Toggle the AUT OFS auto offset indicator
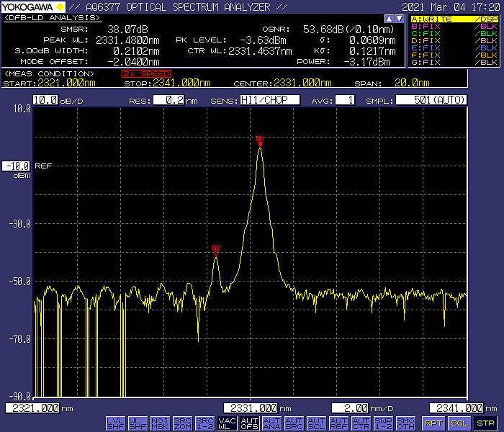 [x=249, y=423]
